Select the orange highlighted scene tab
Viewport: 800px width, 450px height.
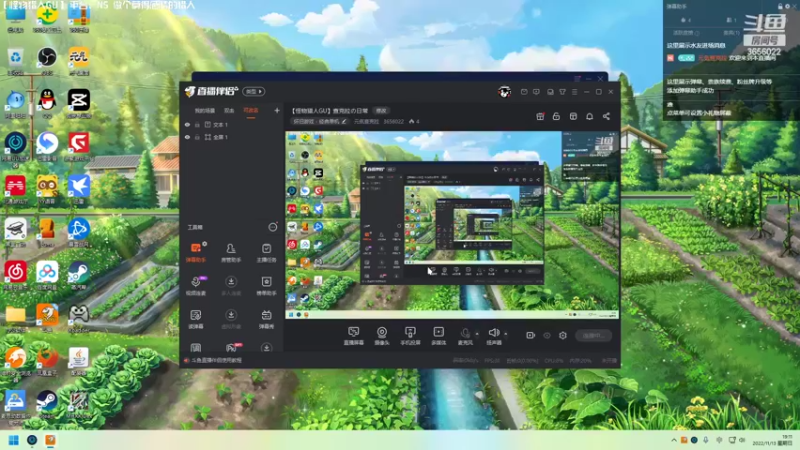251,111
